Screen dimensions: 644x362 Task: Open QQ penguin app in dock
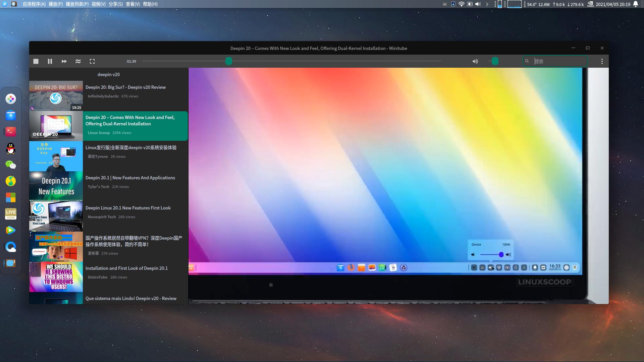[11, 148]
